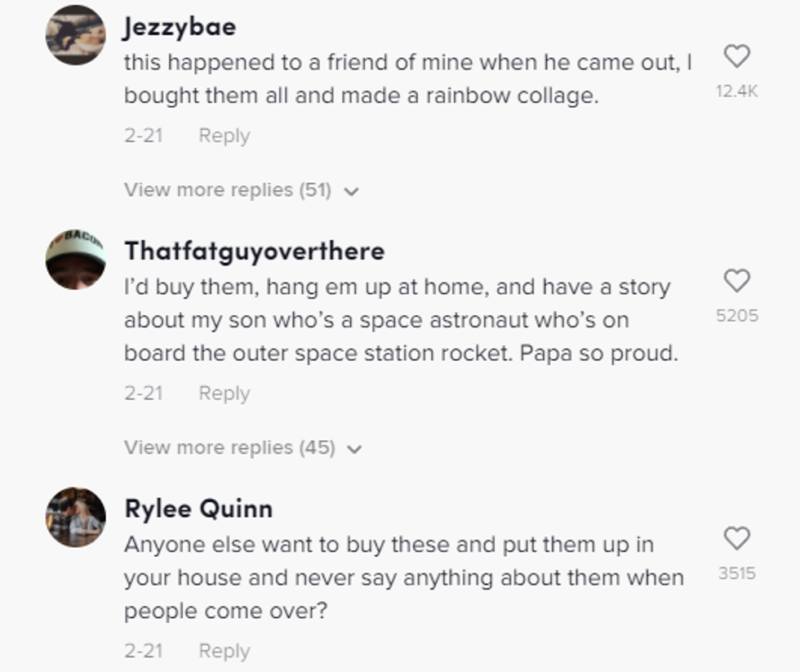This screenshot has width=800, height=672.
Task: Open the Thatfatguyoverthere username link
Action: coord(254,251)
